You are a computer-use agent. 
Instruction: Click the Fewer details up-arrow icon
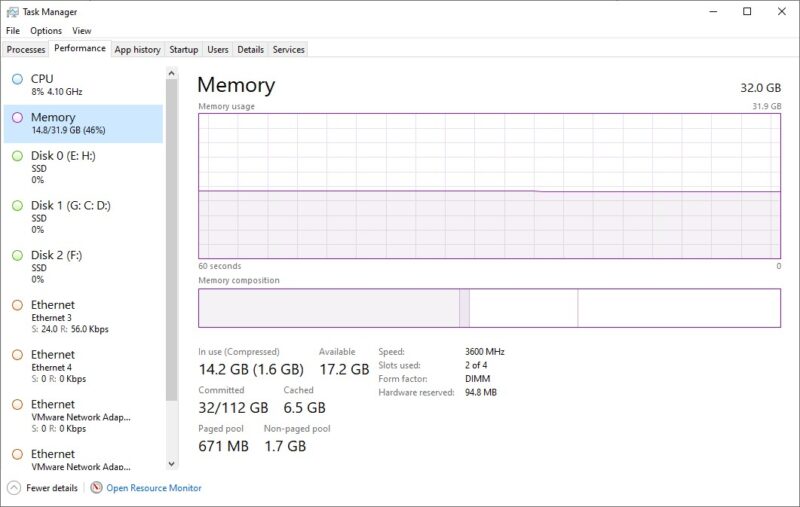[14, 488]
